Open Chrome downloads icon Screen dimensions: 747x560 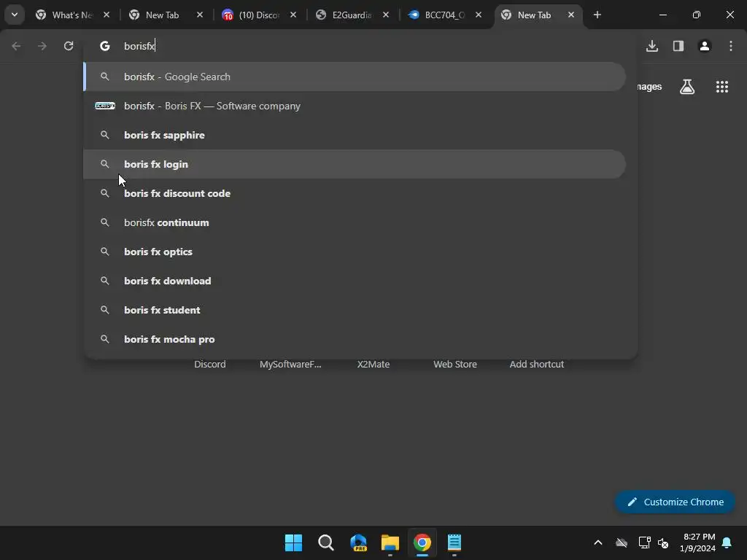(651, 46)
